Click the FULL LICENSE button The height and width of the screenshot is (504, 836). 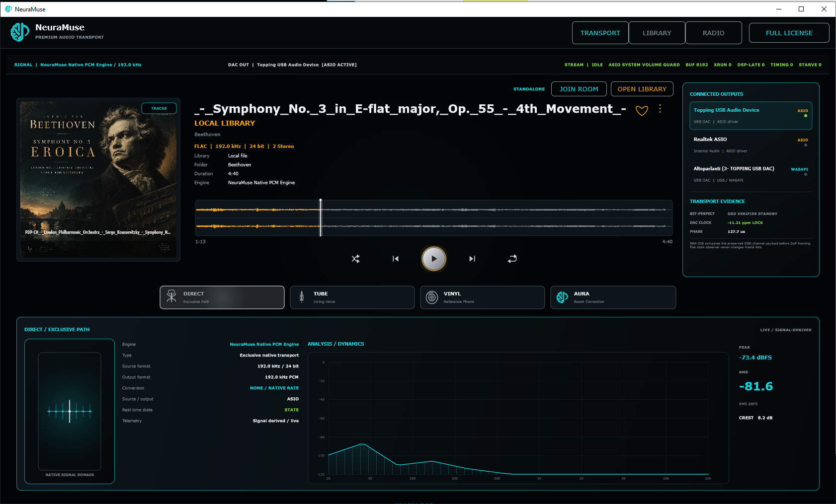pos(789,33)
